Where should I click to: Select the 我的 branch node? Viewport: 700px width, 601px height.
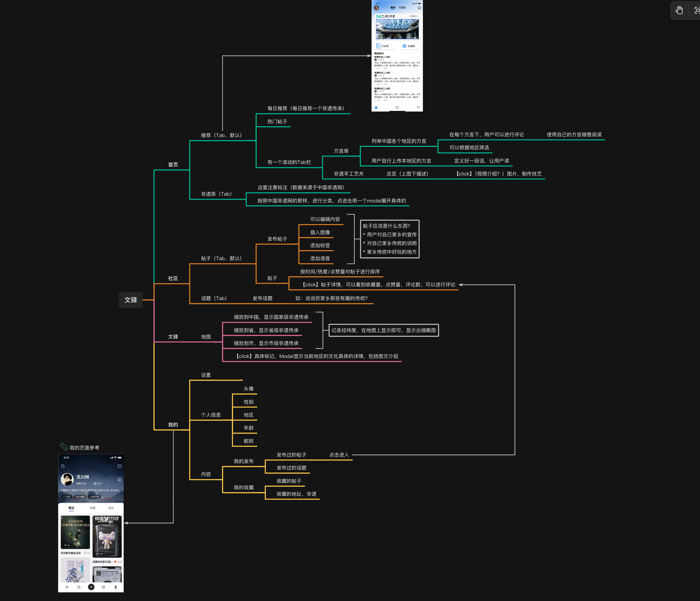pos(173,425)
